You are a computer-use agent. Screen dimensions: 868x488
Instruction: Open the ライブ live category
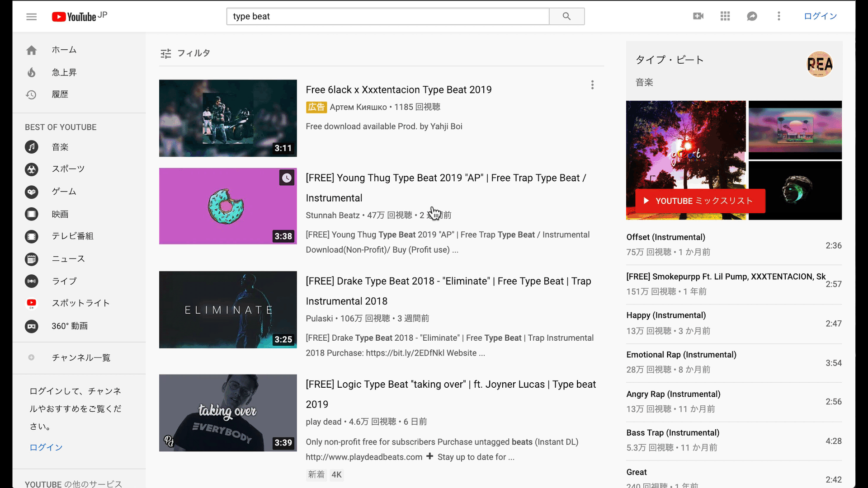tap(64, 281)
